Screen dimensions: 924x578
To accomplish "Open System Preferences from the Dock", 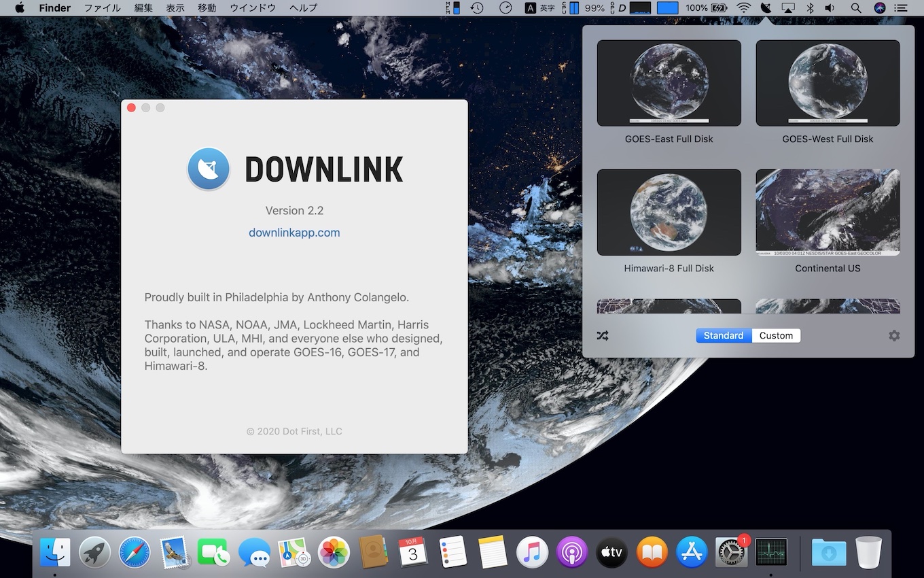I will click(x=732, y=552).
